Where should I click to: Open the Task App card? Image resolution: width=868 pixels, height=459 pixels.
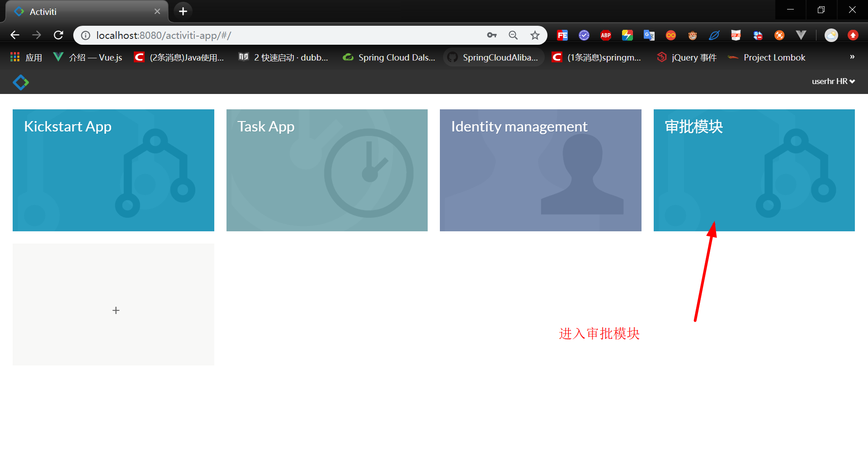(x=326, y=170)
